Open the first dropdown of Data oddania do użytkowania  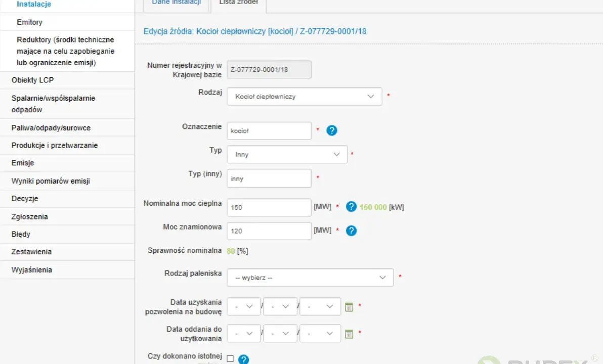(244, 334)
